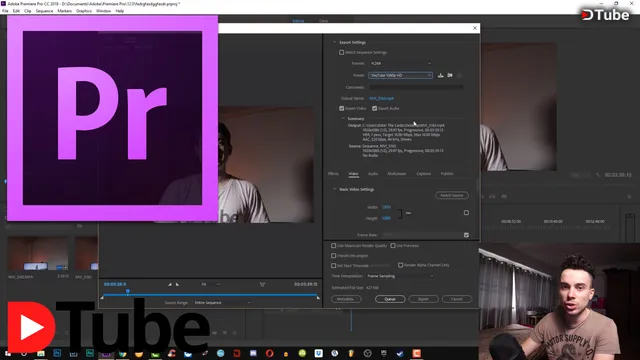Click the Match Source button
This screenshot has width=640, height=360.
tap(452, 196)
